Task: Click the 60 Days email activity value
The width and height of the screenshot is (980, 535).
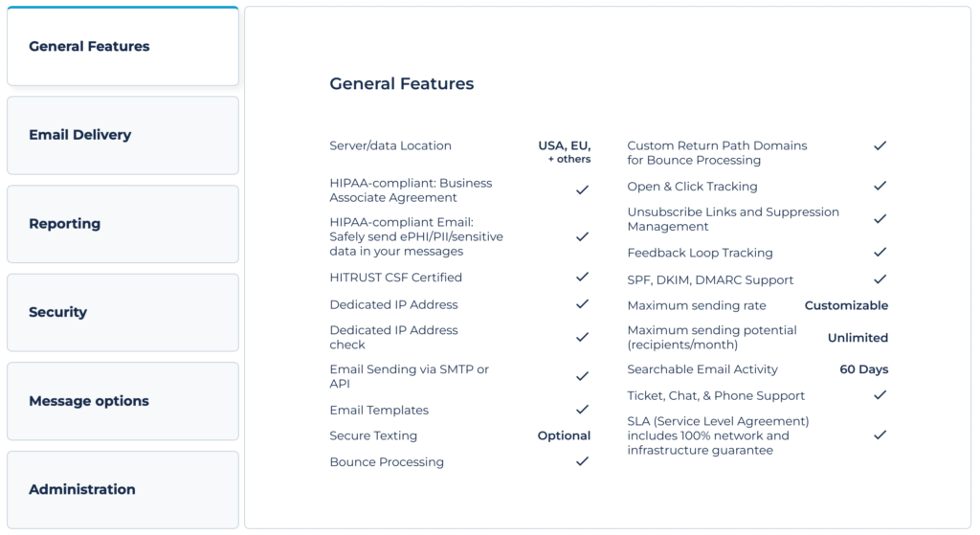Action: pos(863,369)
